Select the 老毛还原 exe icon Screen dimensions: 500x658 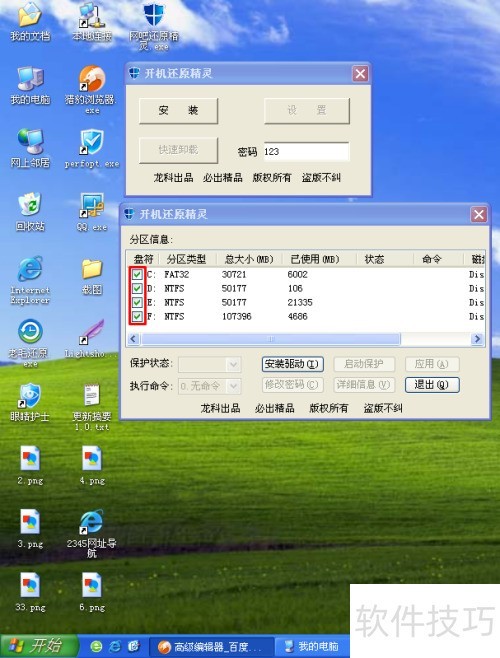coord(29,343)
